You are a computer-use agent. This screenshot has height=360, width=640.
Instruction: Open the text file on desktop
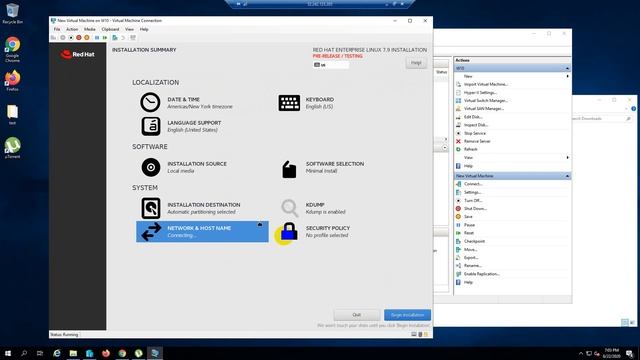[x=12, y=115]
